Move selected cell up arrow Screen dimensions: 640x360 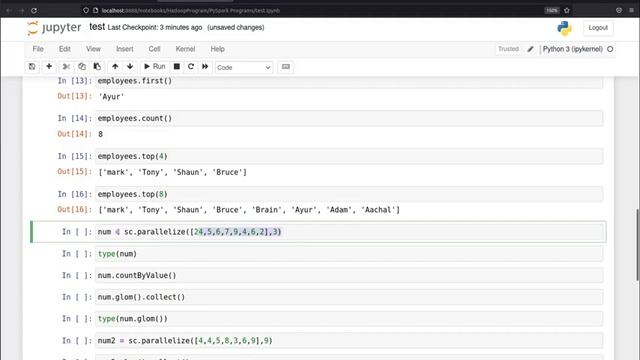pos(115,67)
